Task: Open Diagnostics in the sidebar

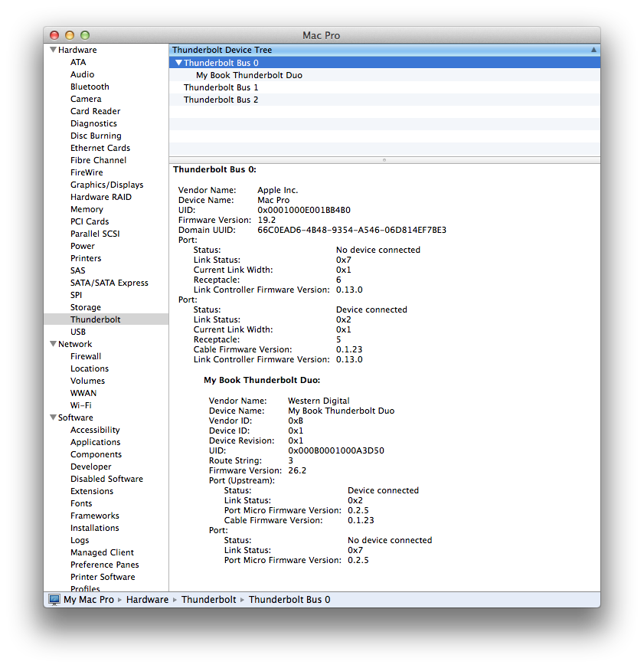Action: pyautogui.click(x=93, y=123)
